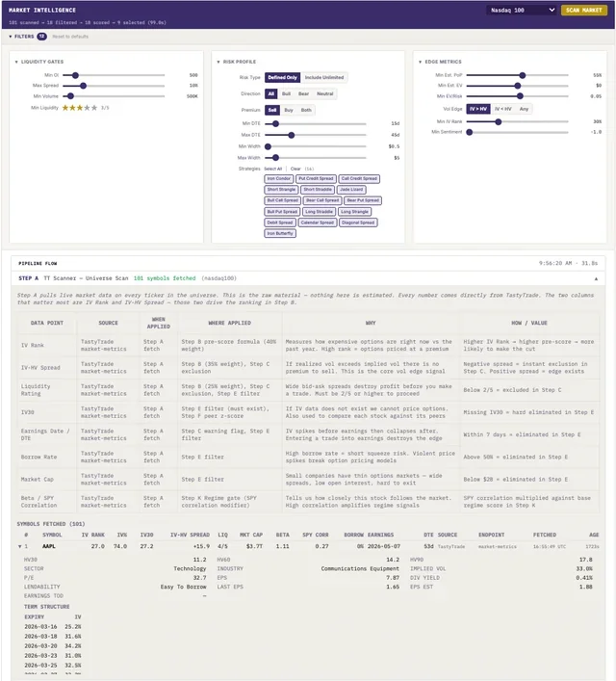Adjust the Min DTE slider handle

(x=275, y=124)
